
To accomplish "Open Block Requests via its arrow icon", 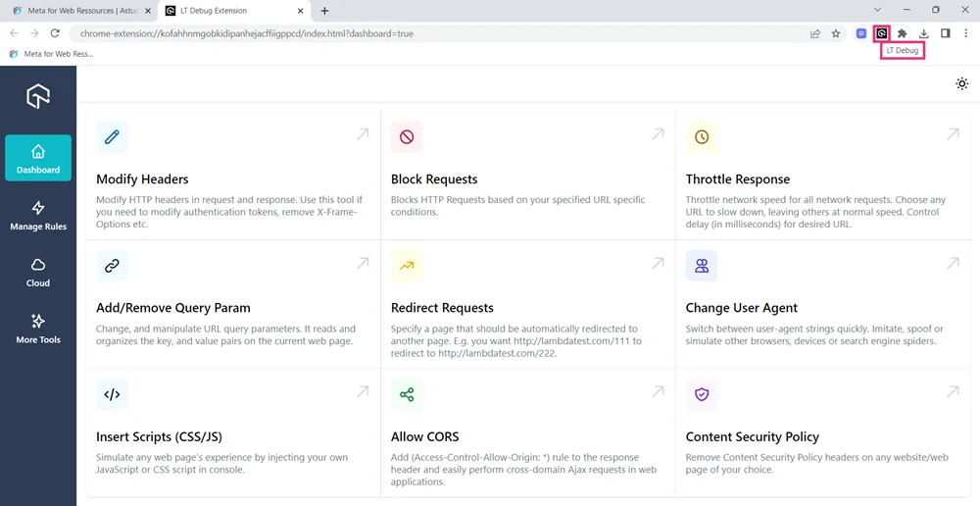I will (658, 133).
